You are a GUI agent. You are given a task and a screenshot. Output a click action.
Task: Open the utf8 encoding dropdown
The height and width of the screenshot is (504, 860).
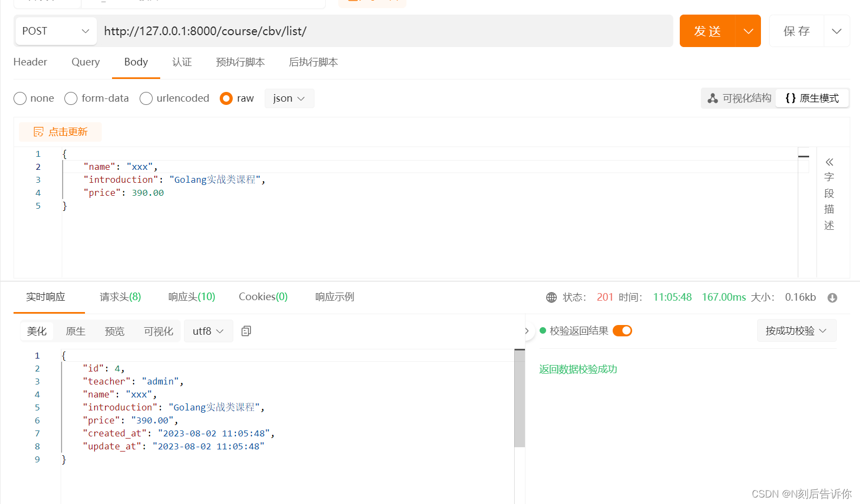[208, 331]
